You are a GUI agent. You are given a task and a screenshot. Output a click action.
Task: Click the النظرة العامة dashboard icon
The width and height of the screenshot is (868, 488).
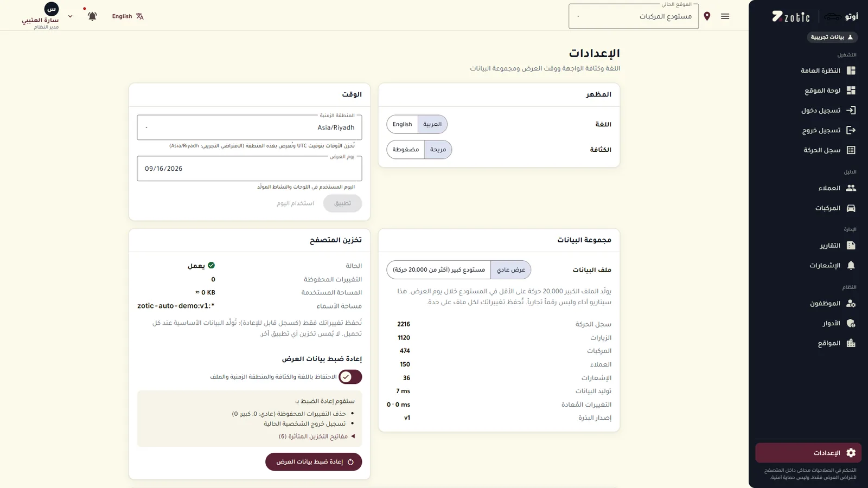(x=851, y=70)
